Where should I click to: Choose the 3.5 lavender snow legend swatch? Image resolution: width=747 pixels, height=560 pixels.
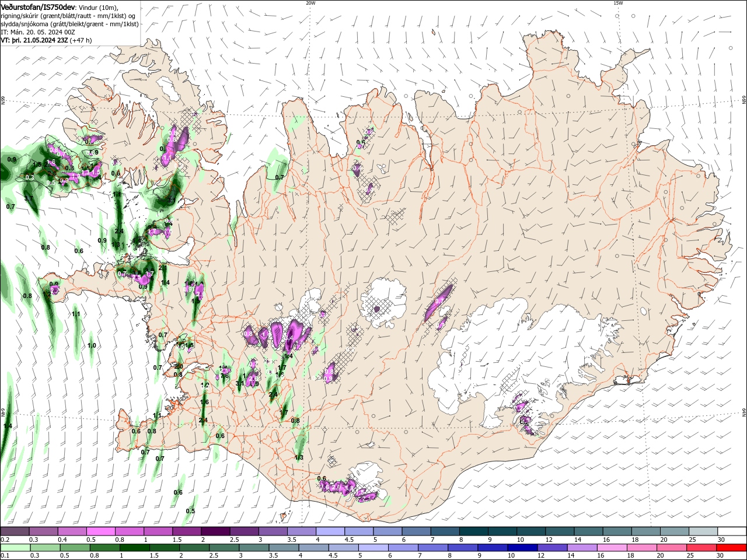(301, 531)
